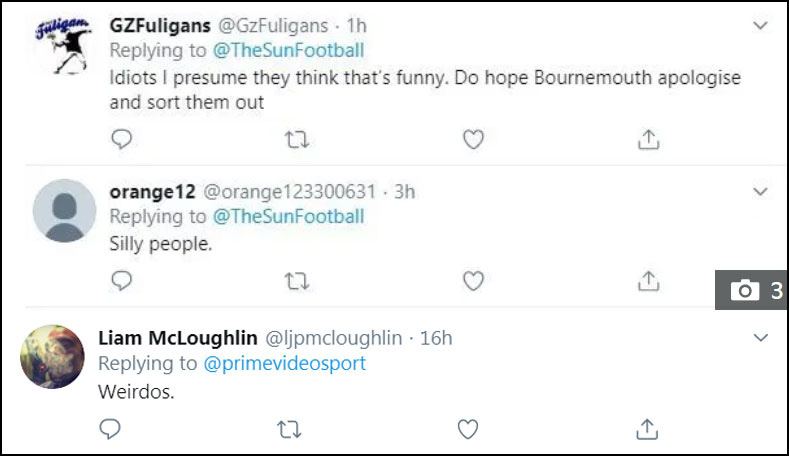Share the GZFuligans tweet
This screenshot has height=456, width=789.
tap(648, 139)
